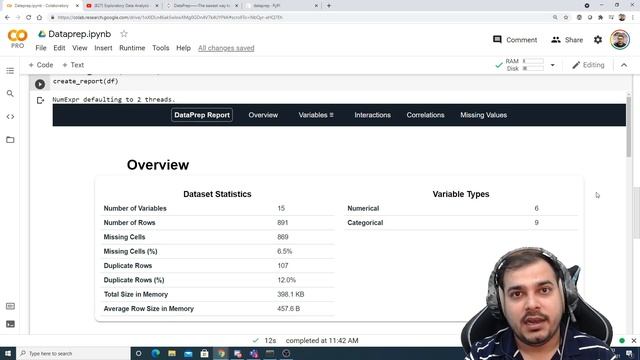Screen dimensions: 640x360
Task: Click the Disk usage bar
Action: coord(533,69)
